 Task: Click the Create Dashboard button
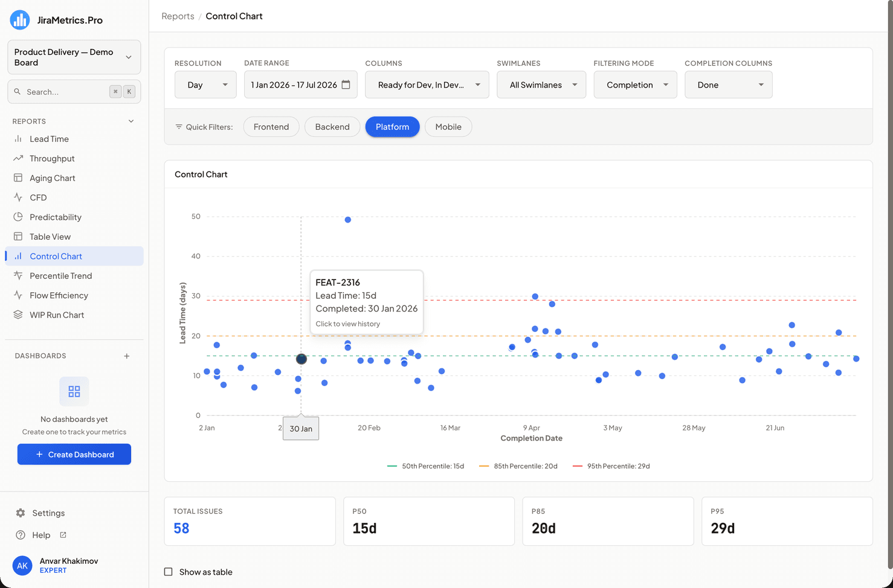pyautogui.click(x=74, y=455)
